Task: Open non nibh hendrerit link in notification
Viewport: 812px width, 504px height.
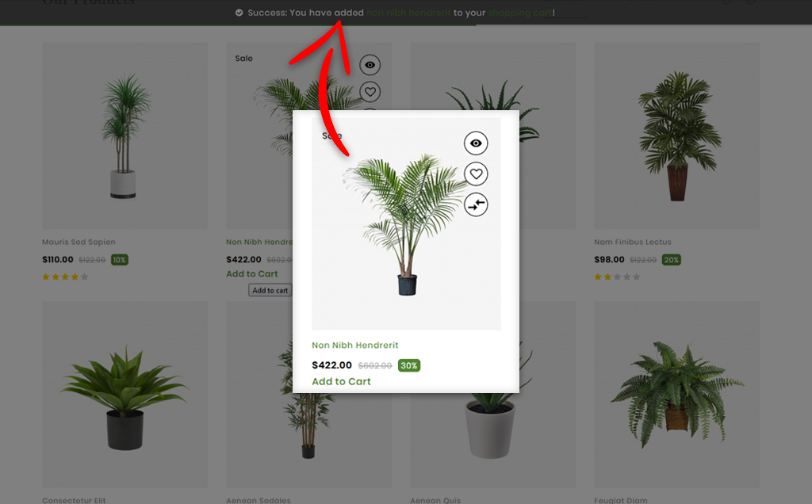Action: coord(408,13)
